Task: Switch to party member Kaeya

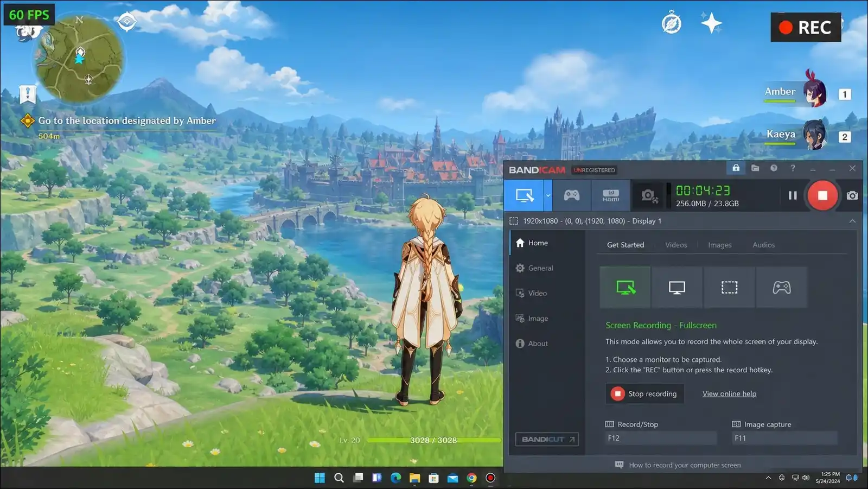Action: [x=796, y=135]
